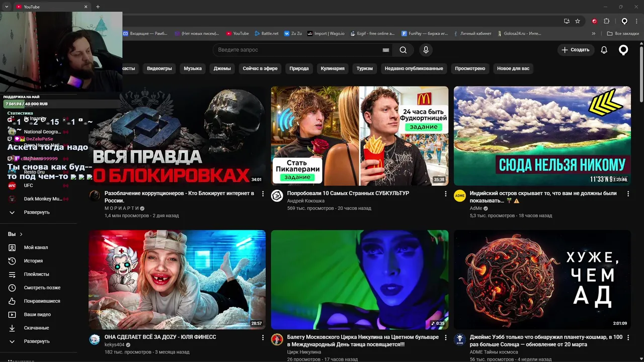644x362 pixels.
Task: Select the Недавно опубликованные chip
Action: (x=414, y=68)
